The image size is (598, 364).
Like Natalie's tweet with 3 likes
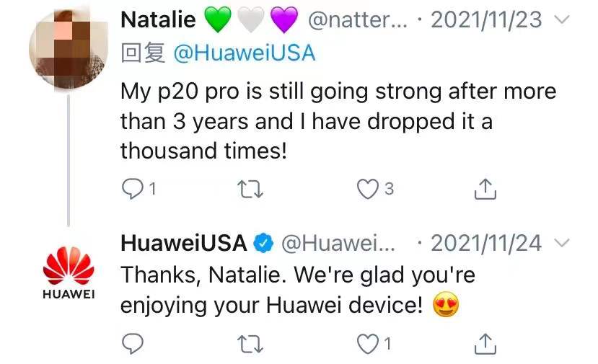tap(368, 189)
